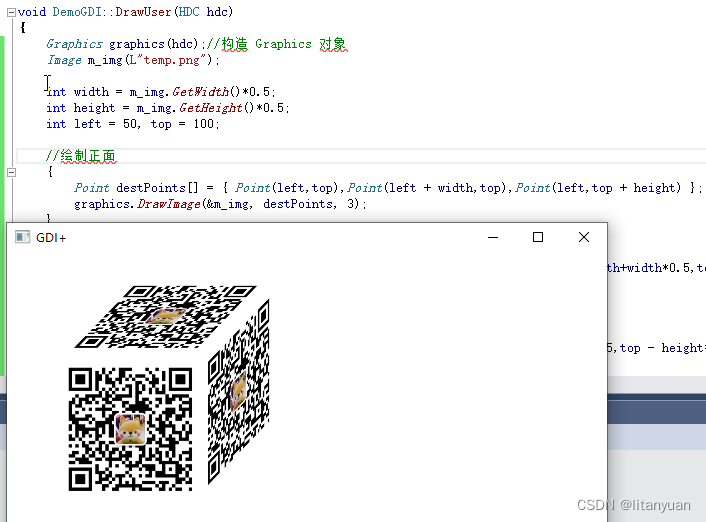
Task: Click the "GetWidth" method call
Action: [x=200, y=92]
